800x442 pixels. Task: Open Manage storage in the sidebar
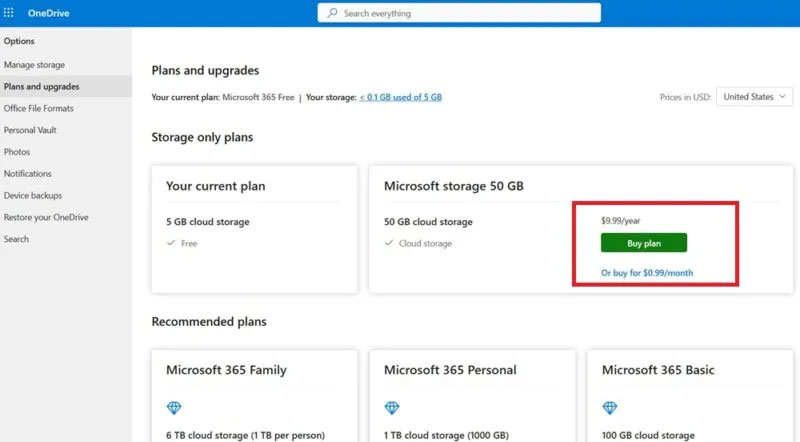pyautogui.click(x=34, y=65)
